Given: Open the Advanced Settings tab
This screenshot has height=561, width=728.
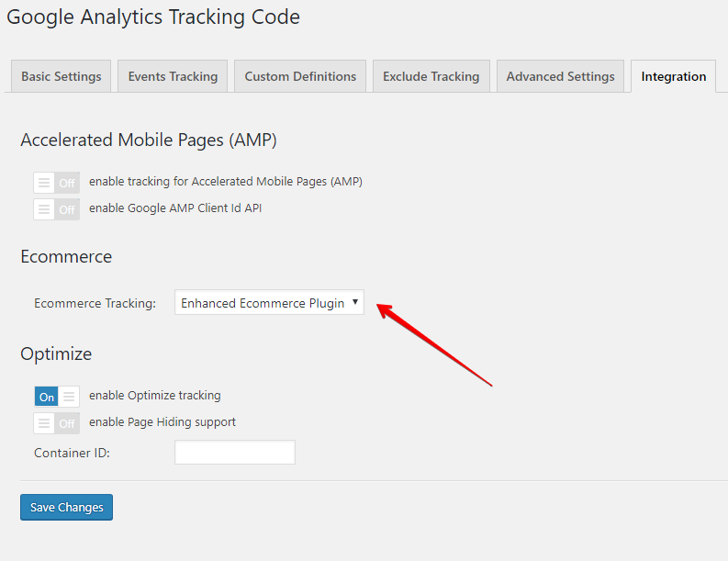Looking at the screenshot, I should pyautogui.click(x=560, y=76).
